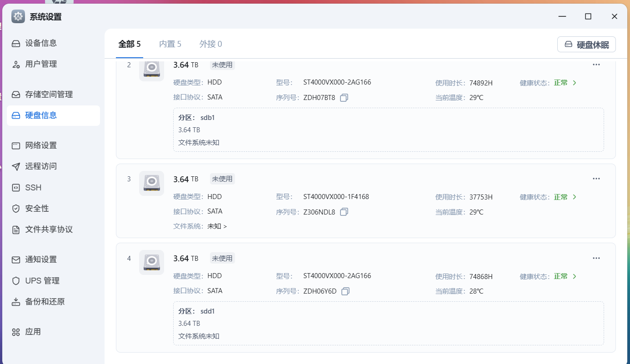Switch to the 外接 0 tab
Image resolution: width=630 pixels, height=364 pixels.
[210, 44]
